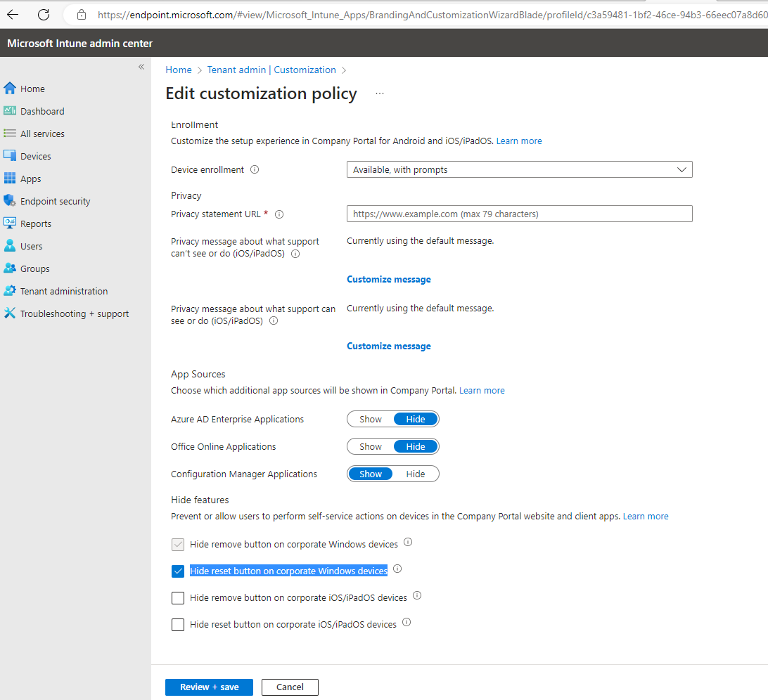Open the ellipsis menu beside page title

coord(380,93)
